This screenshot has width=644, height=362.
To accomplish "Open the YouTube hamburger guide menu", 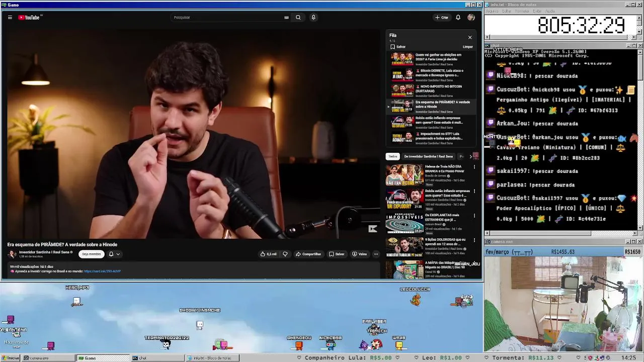I will pos(10,17).
